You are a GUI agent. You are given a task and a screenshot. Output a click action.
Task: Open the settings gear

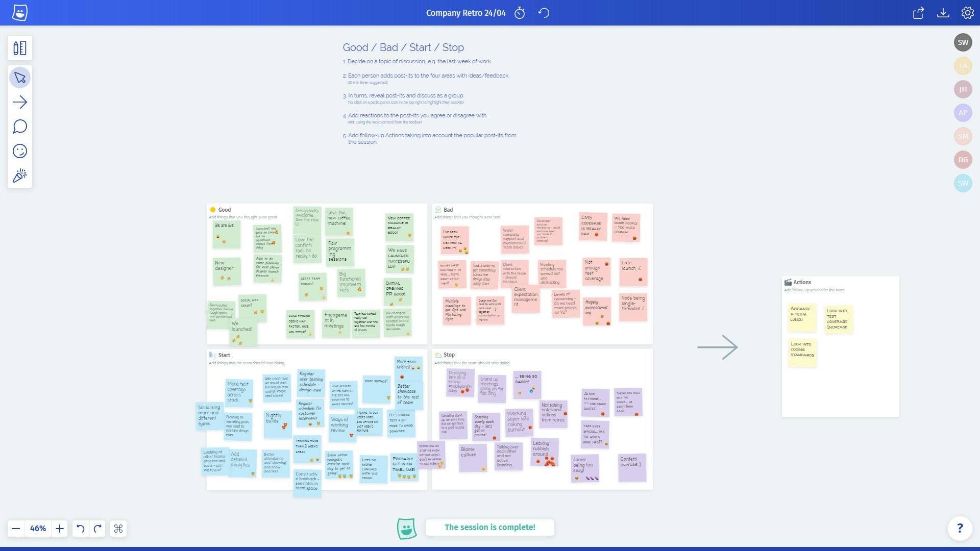point(967,13)
